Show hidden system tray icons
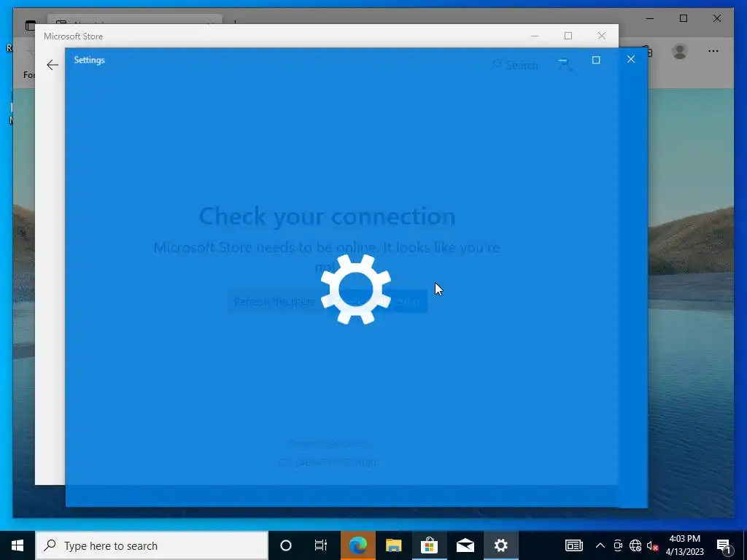The width and height of the screenshot is (747, 560). coord(600,545)
